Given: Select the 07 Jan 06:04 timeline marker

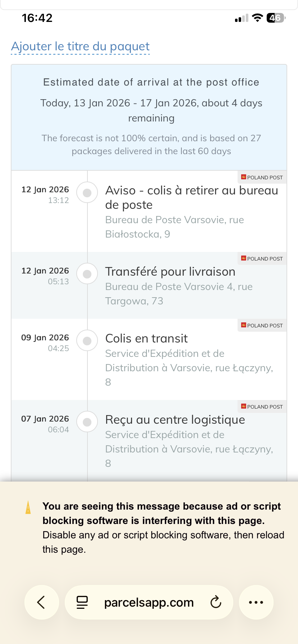Looking at the screenshot, I should point(87,422).
